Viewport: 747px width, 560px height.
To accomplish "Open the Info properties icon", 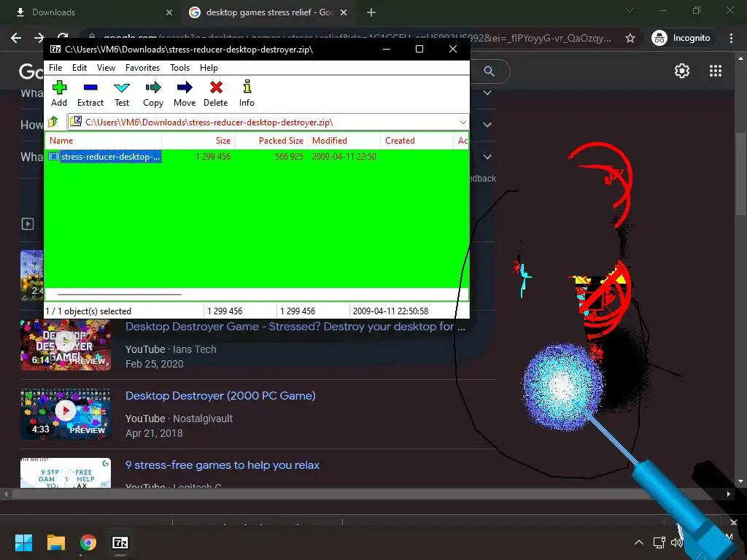I will click(x=247, y=93).
